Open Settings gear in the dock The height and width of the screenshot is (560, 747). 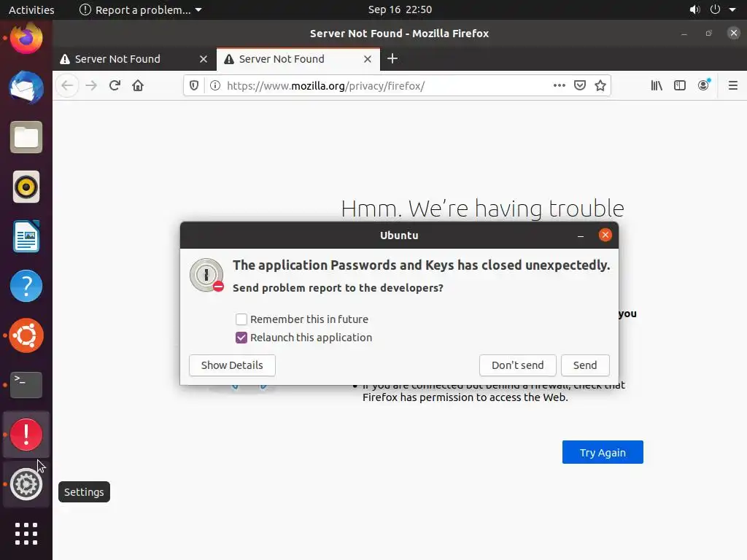26,484
